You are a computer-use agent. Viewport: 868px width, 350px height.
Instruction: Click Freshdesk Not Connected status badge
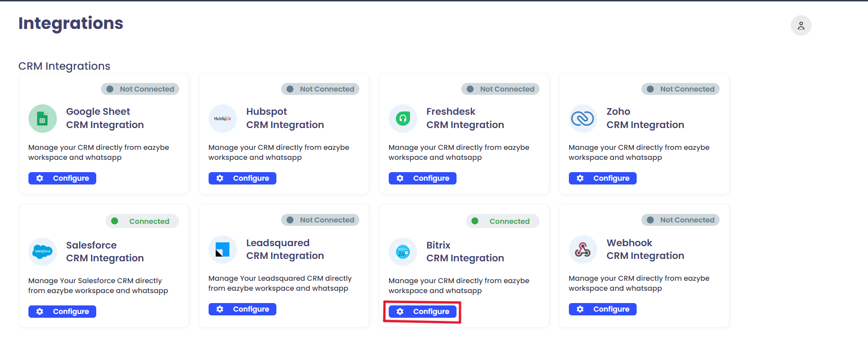[500, 89]
